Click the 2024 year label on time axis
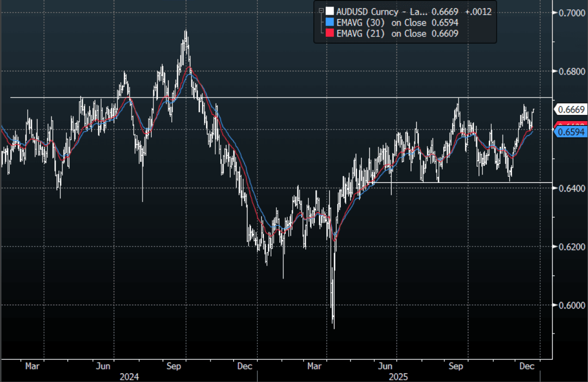 coord(129,377)
